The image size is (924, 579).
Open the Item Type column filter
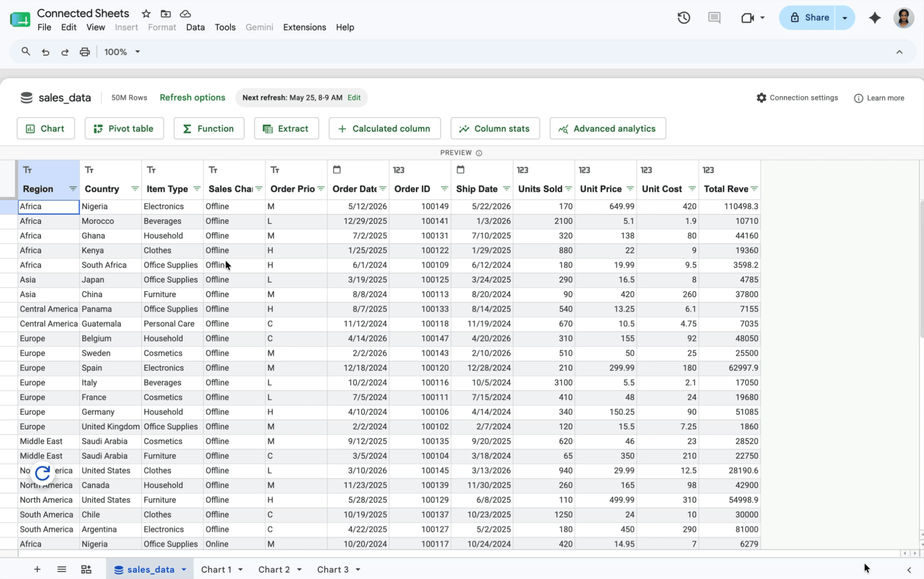tap(196, 189)
